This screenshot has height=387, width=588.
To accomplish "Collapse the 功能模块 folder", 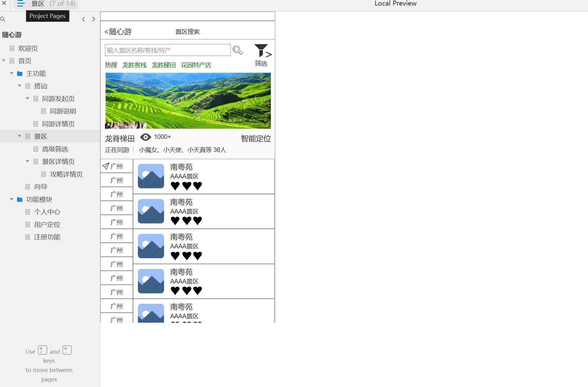I will (x=11, y=199).
